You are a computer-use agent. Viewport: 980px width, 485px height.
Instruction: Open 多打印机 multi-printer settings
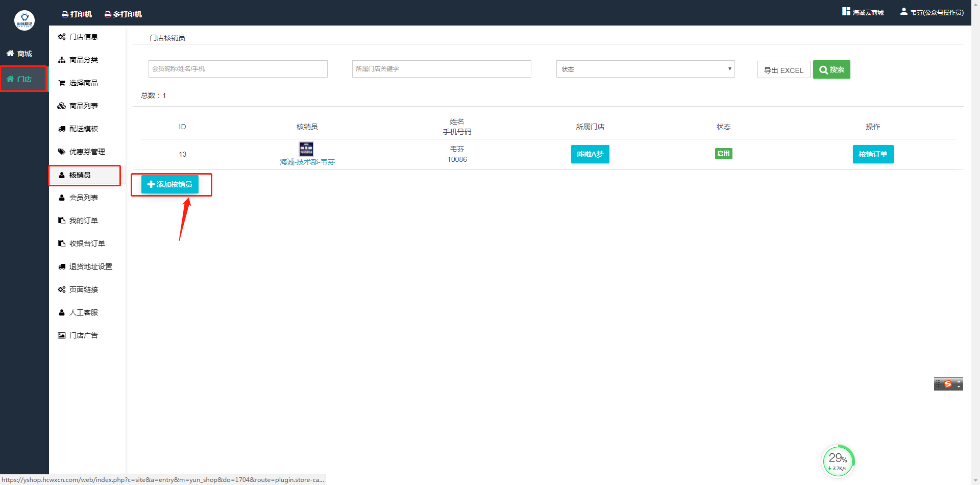pyautogui.click(x=123, y=14)
